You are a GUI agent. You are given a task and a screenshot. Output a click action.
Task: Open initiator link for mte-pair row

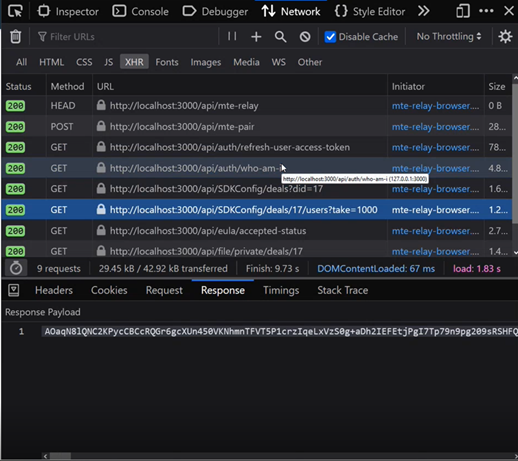click(x=435, y=127)
